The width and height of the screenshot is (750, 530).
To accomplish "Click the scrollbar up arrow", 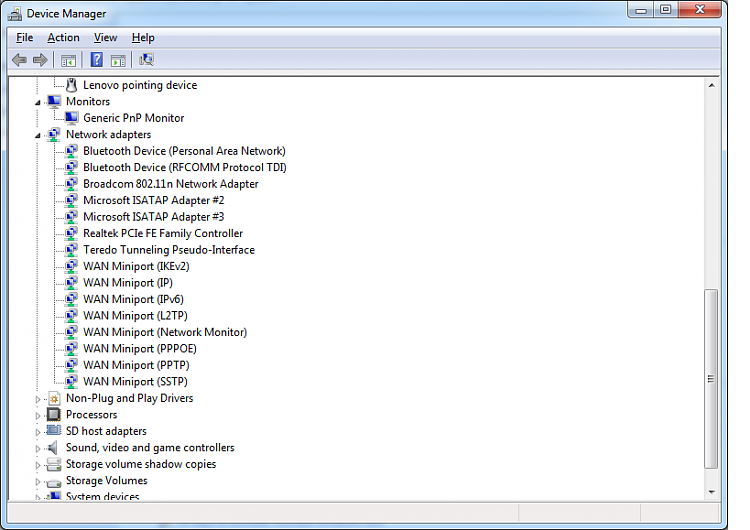I will coord(711,86).
